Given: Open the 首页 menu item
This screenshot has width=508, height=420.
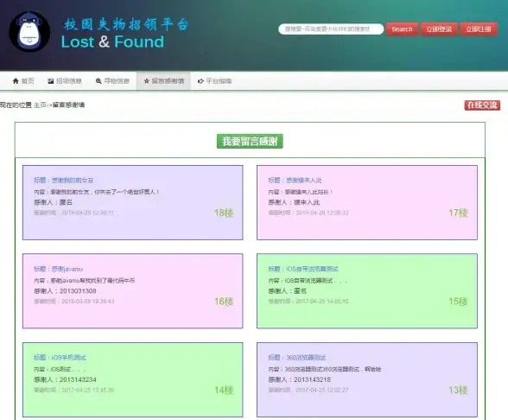Looking at the screenshot, I should (23, 81).
